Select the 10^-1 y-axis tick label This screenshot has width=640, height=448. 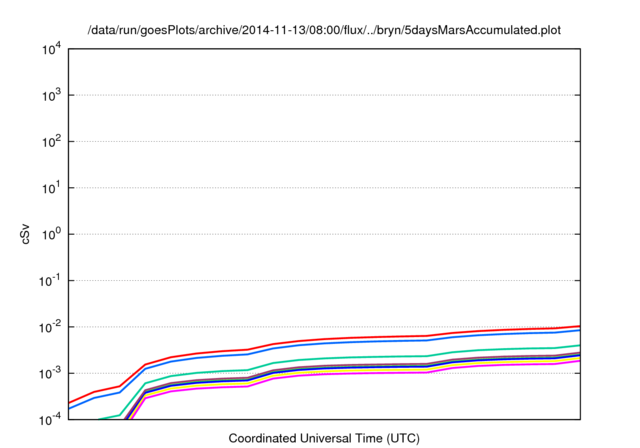[x=50, y=281]
